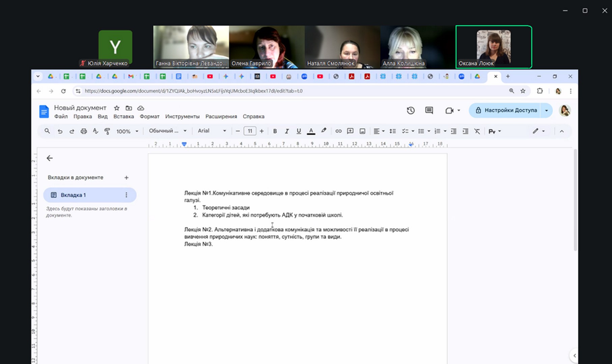This screenshot has height=364, width=612.
Task: Click the font size input field
Action: (250, 131)
